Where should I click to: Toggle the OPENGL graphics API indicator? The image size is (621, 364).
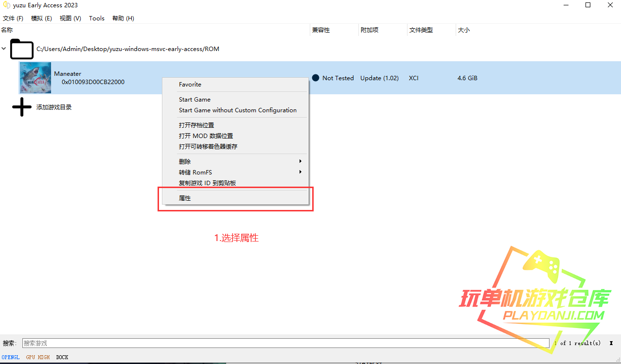(x=11, y=357)
